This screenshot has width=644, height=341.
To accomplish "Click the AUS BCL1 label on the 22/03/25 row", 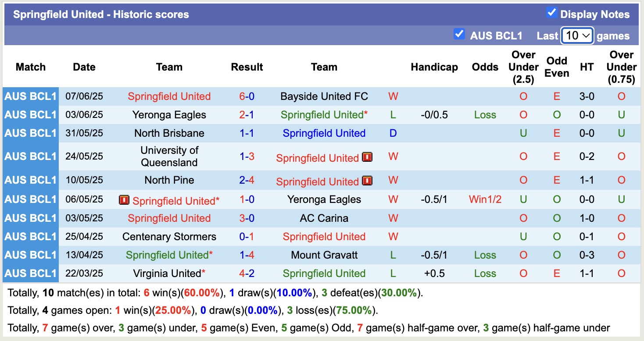I will (x=30, y=273).
